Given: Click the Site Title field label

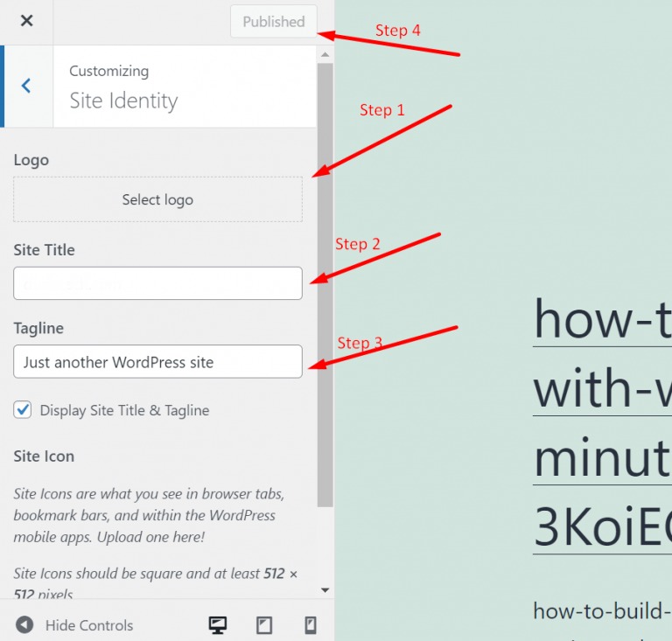Looking at the screenshot, I should coord(44,250).
